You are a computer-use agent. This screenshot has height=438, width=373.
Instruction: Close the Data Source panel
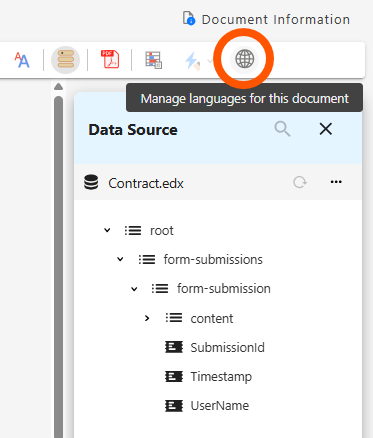[326, 129]
